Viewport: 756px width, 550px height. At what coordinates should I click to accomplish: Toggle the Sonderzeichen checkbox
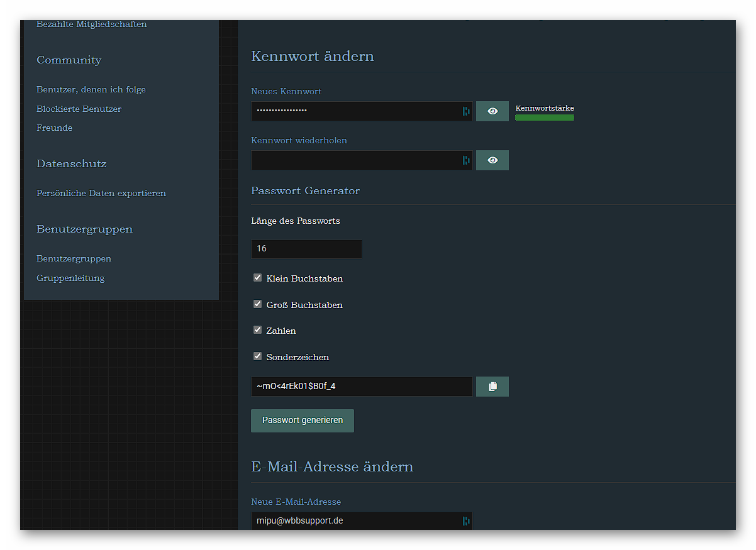point(257,356)
